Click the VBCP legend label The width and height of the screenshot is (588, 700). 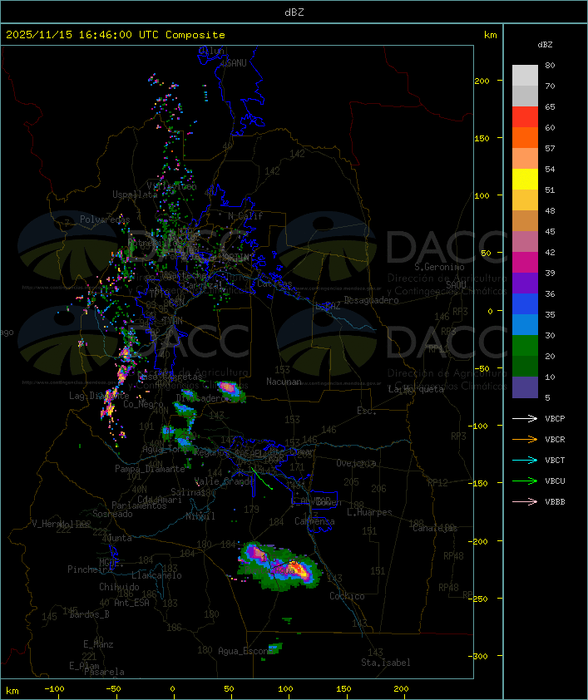555,418
